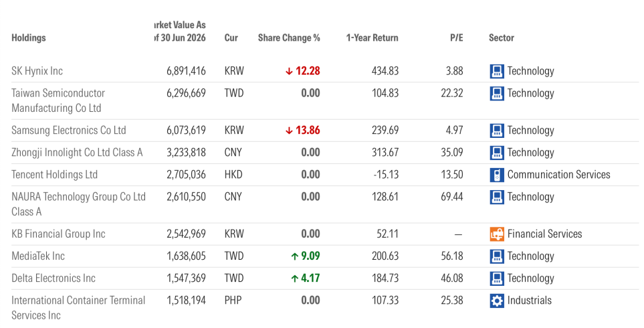The height and width of the screenshot is (328, 644).
Task: Sort by the Sector column header
Action: [501, 37]
